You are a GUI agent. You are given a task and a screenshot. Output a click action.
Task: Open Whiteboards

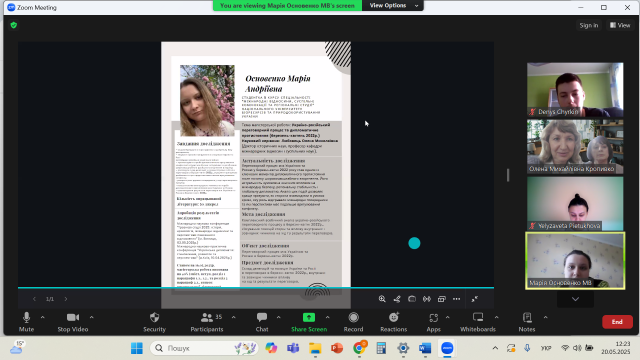point(478,322)
